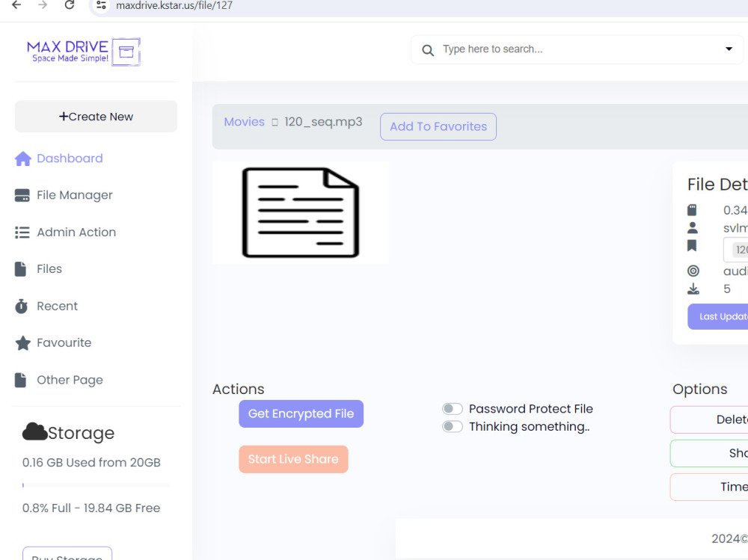Image resolution: width=748 pixels, height=560 pixels.
Task: Click Add To Favorites button
Action: [438, 126]
